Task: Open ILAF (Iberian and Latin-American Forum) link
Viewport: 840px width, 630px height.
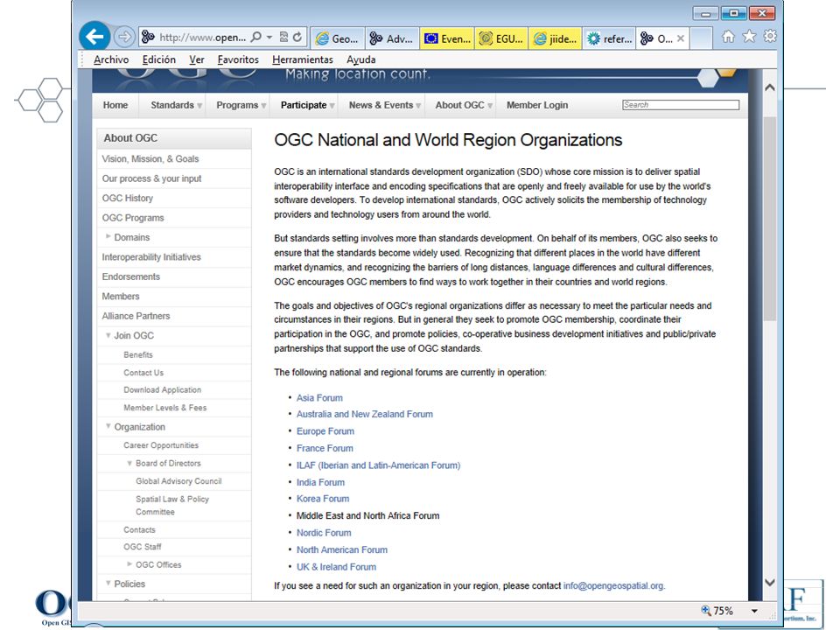Action: (378, 465)
